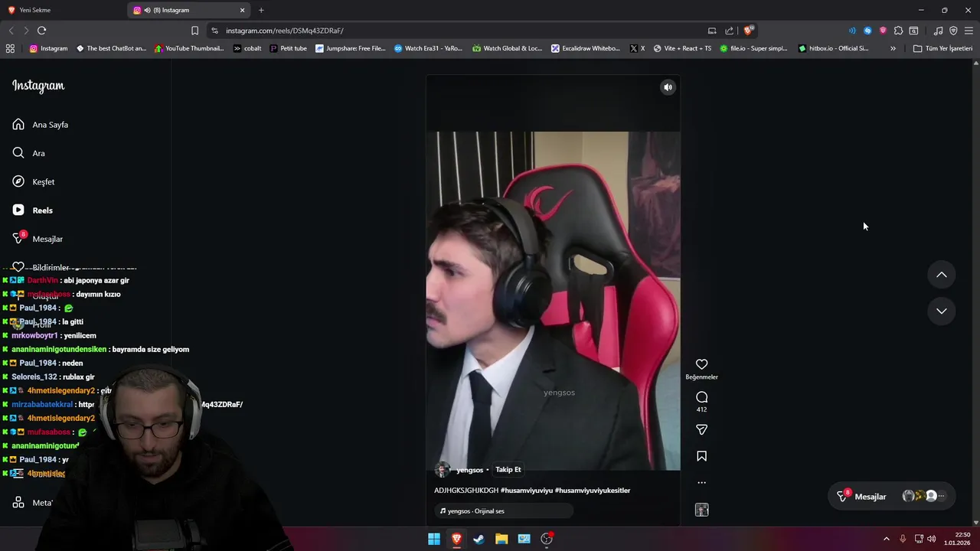Open pink shield extension icon
This screenshot has width=980, height=551.
[883, 31]
